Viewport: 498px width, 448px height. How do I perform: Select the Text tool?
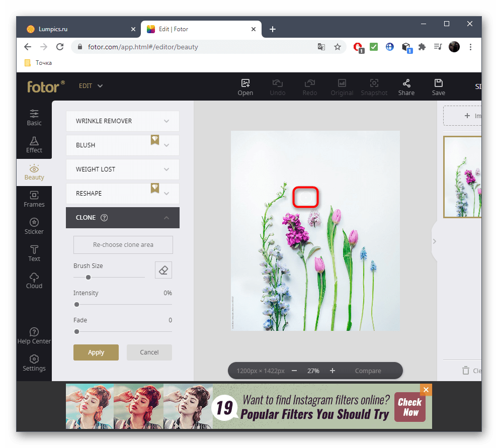pos(34,253)
